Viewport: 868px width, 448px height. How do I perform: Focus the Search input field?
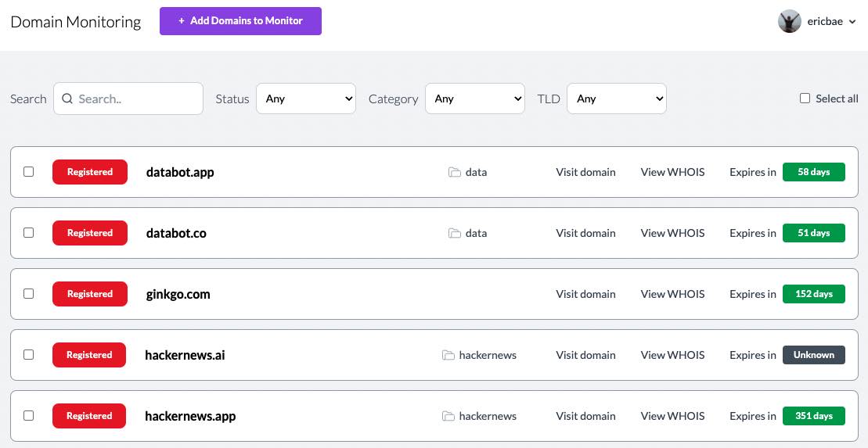128,99
